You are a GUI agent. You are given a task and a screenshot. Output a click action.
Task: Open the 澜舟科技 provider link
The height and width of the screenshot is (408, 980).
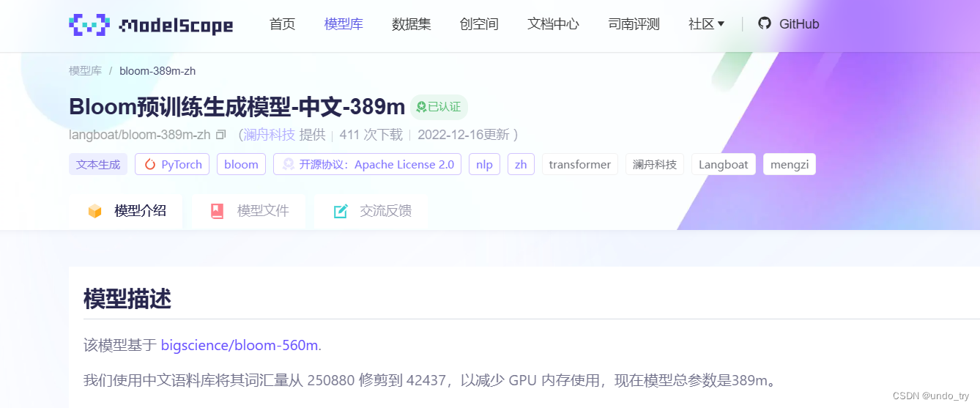pos(270,135)
